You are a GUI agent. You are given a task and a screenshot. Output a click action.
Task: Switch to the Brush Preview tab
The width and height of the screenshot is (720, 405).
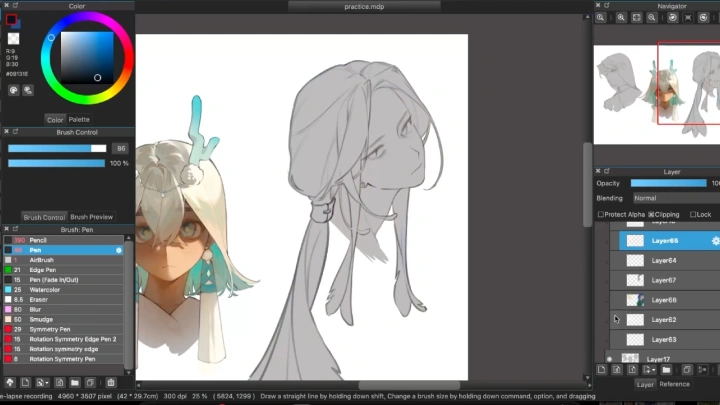[90, 217]
